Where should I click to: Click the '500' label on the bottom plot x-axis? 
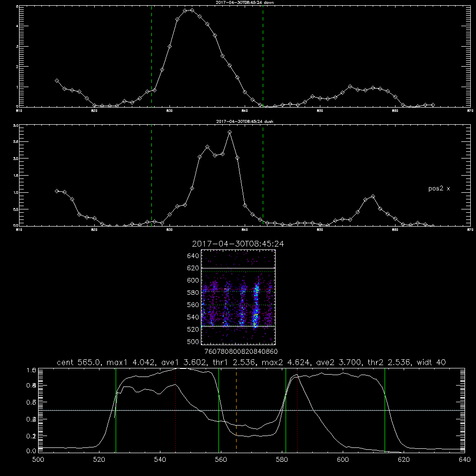coord(38,460)
